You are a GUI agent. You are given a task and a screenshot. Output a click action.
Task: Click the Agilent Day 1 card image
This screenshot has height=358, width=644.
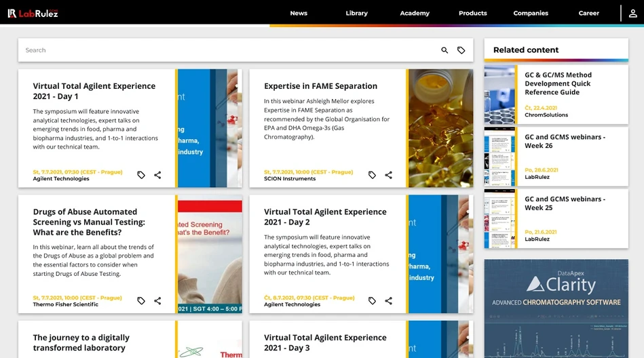point(210,128)
